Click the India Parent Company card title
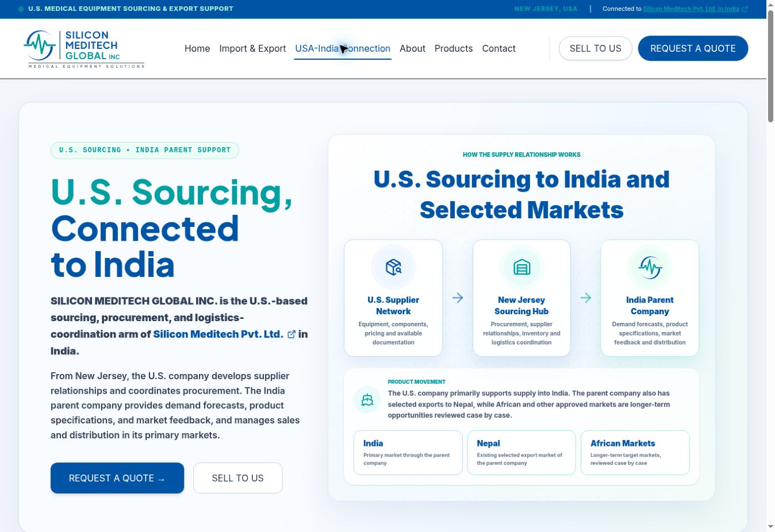The width and height of the screenshot is (775, 532). coord(650,306)
